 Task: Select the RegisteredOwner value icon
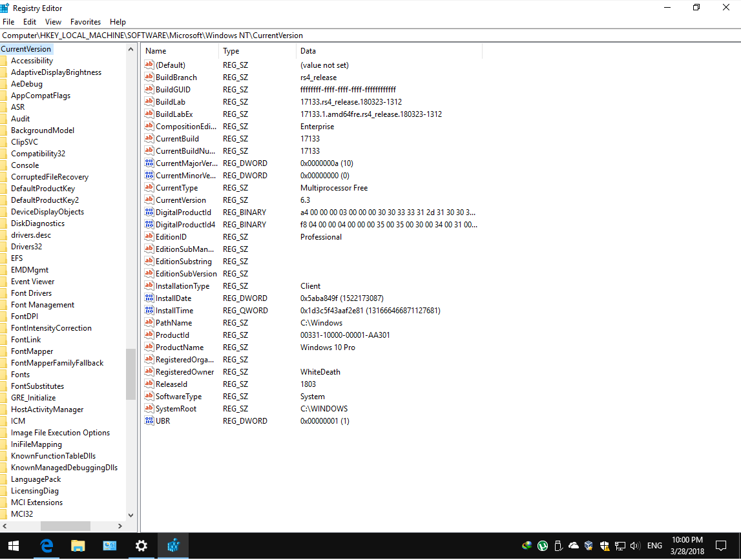pos(149,372)
